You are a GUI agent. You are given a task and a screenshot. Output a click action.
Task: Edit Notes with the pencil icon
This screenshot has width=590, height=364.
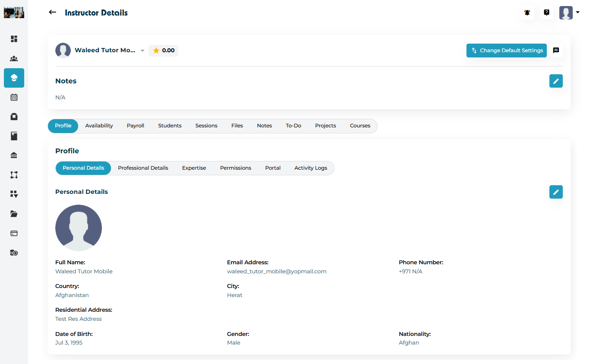click(556, 81)
